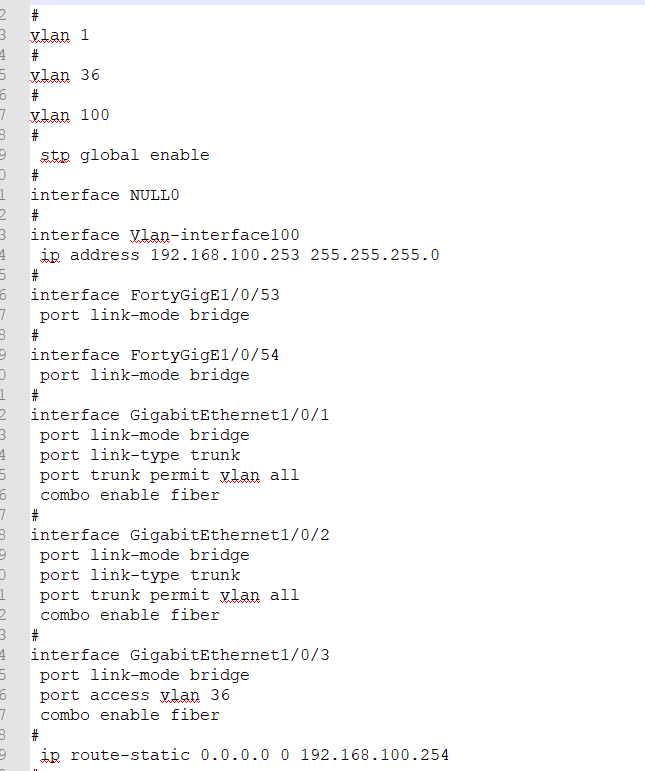Viewport: 645px width, 771px height.
Task: Place cursor on "interface GigabitEthernet1/0/3" line
Action: [180, 655]
